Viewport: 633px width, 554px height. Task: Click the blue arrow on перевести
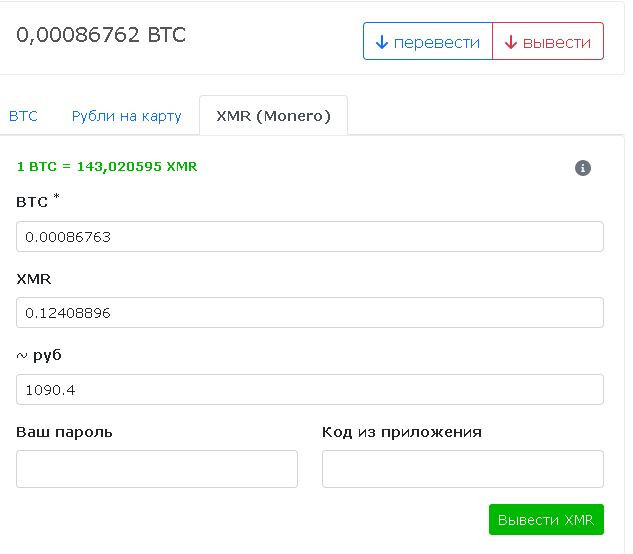(x=381, y=42)
